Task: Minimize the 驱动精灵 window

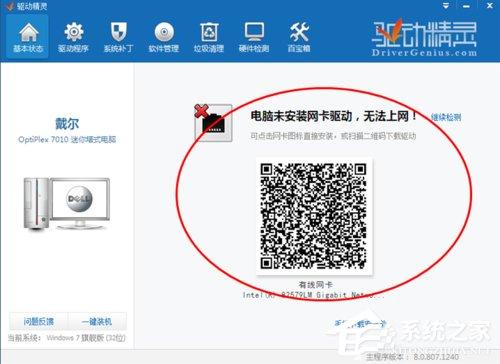Action: pos(466,6)
